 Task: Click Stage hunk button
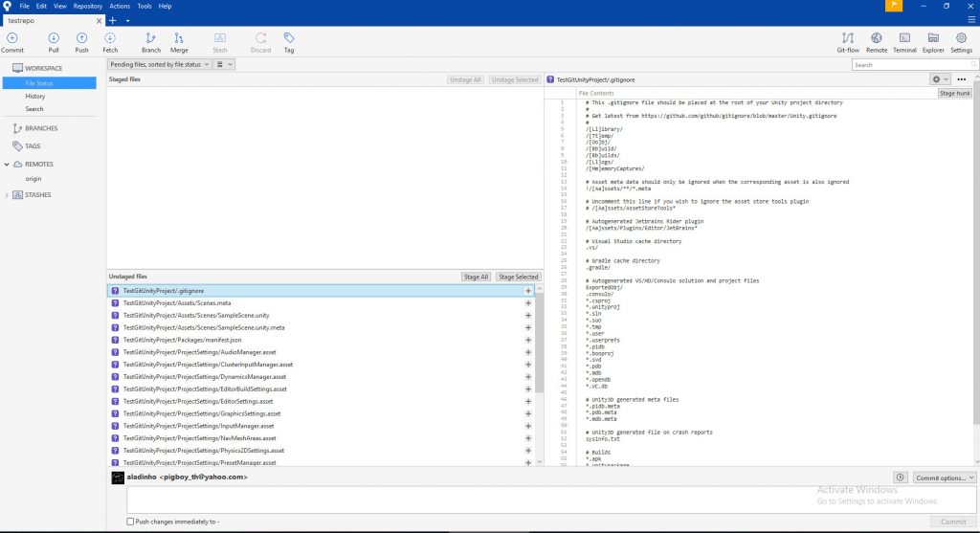tap(955, 93)
